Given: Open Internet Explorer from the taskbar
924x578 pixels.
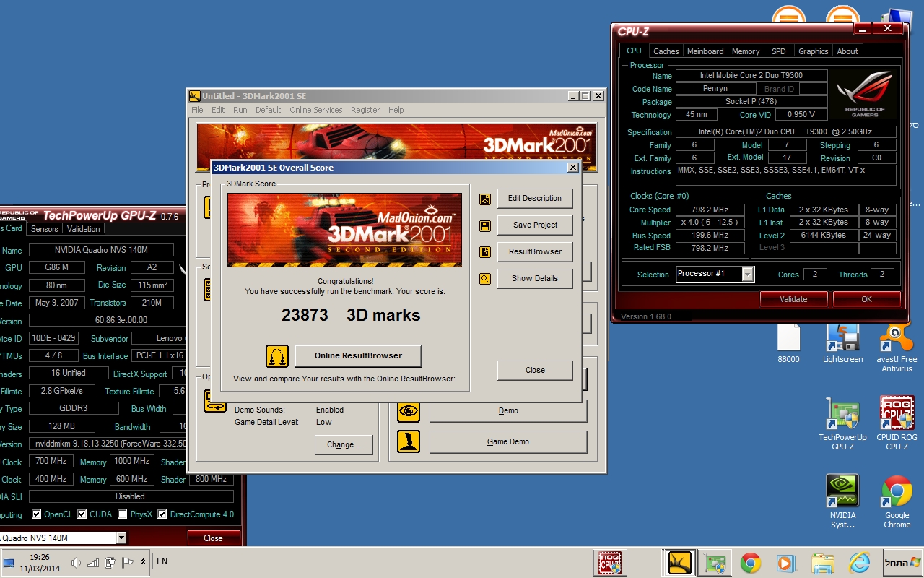Looking at the screenshot, I should 858,563.
